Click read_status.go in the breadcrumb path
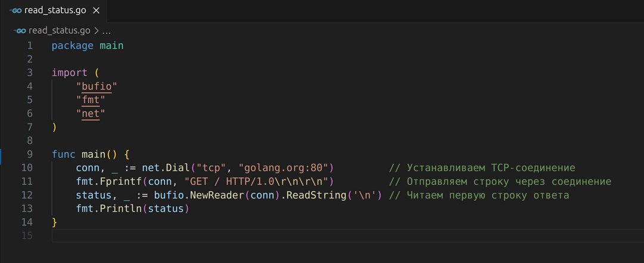The width and height of the screenshot is (644, 263). click(60, 30)
